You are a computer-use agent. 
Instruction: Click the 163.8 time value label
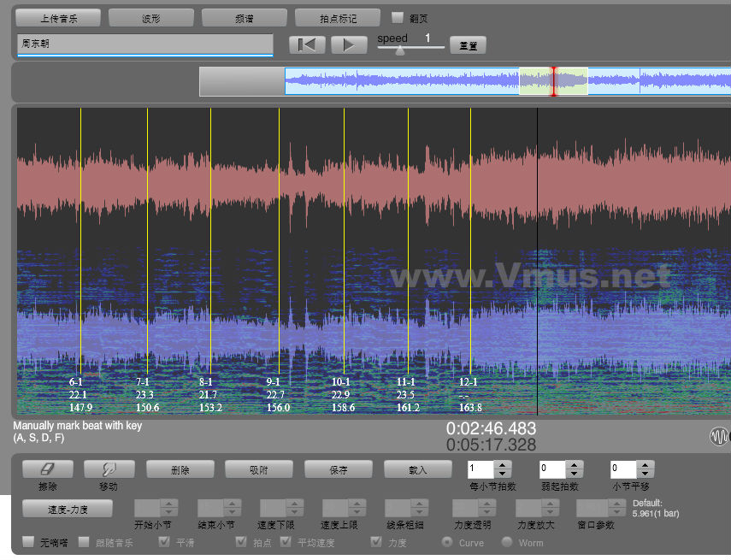coord(470,408)
